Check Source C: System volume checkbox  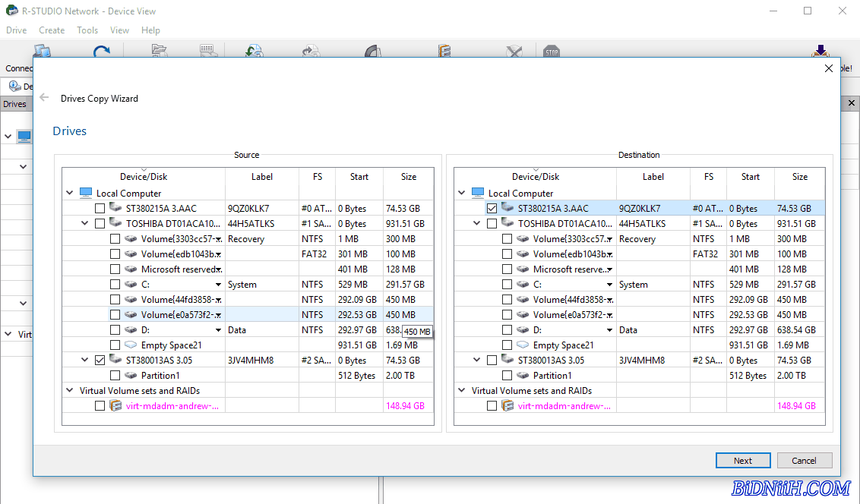coord(115,285)
